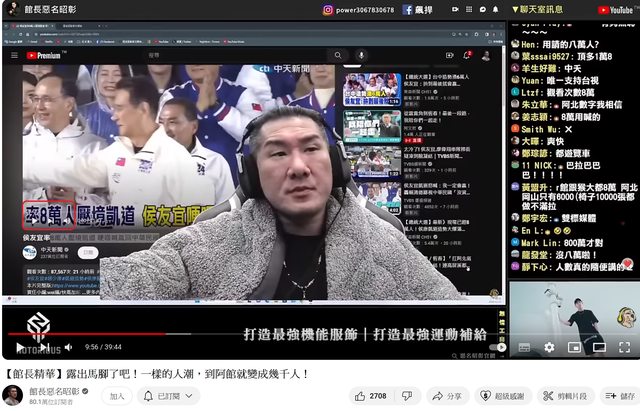Viewport: 640px width, 411px height.
Task: Click the search field in the streamed YouTube page
Action: pyautogui.click(x=237, y=55)
